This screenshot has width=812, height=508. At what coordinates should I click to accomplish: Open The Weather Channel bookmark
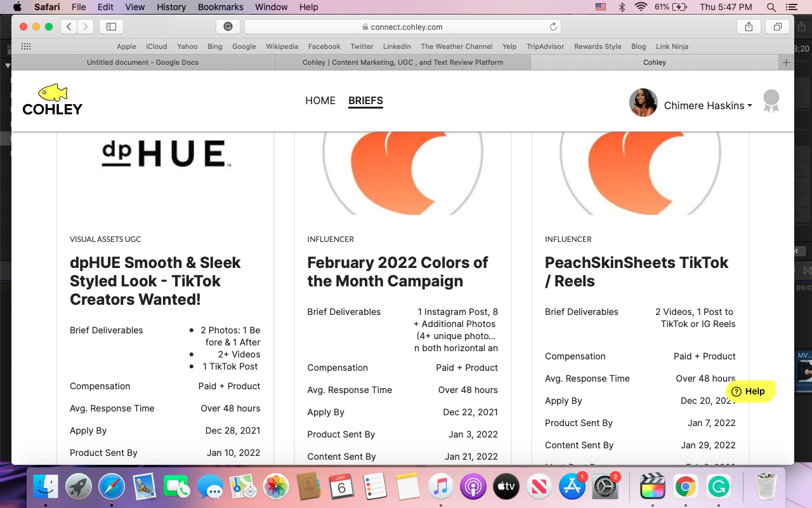click(x=457, y=46)
